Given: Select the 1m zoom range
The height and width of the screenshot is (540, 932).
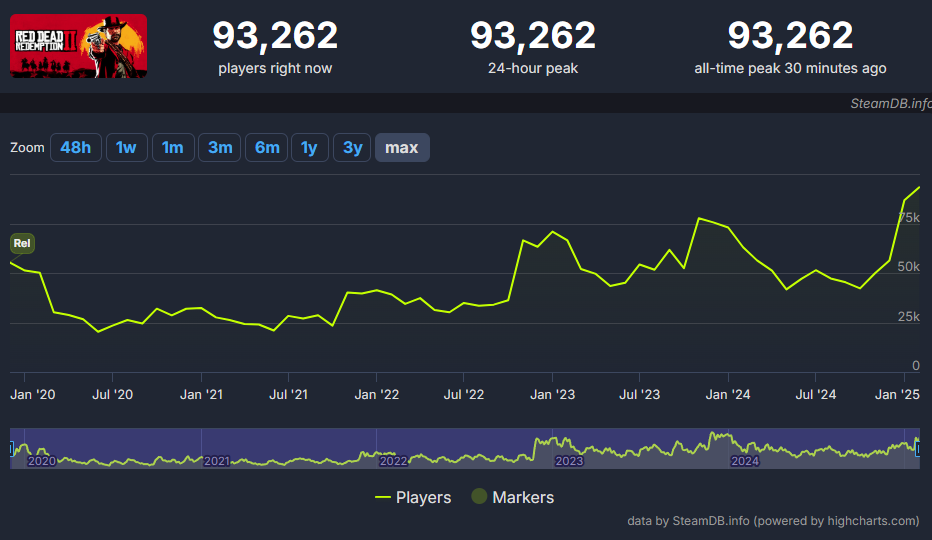Looking at the screenshot, I should coord(173,147).
